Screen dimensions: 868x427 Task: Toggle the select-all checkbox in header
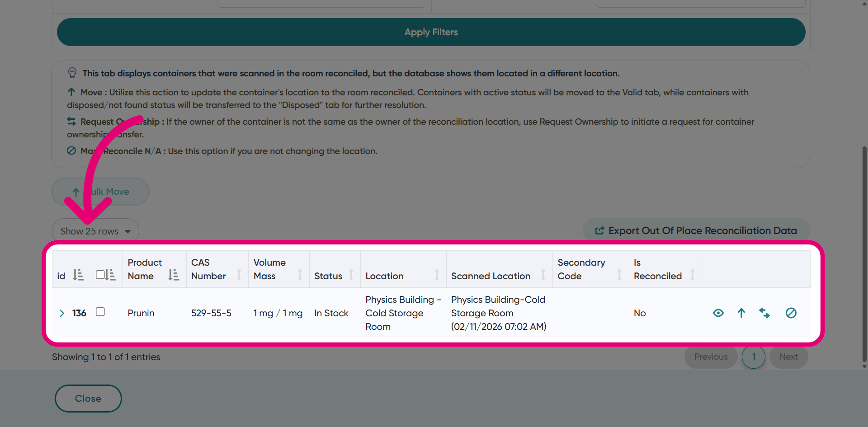click(x=100, y=274)
